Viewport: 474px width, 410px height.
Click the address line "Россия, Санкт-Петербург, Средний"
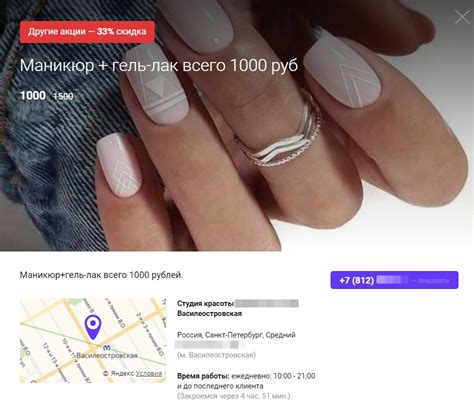coord(236,335)
